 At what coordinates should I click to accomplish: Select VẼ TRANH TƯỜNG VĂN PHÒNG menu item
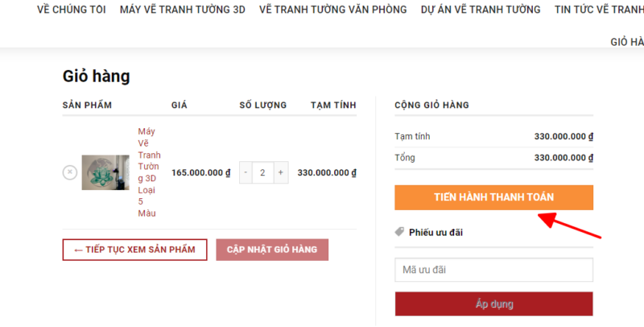click(x=332, y=10)
